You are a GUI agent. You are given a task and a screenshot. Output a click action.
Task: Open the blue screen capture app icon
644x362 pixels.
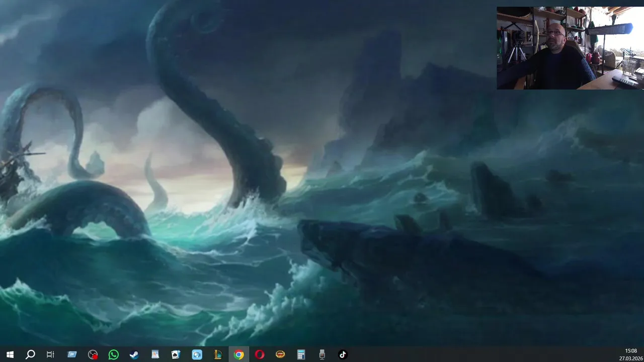(x=197, y=354)
